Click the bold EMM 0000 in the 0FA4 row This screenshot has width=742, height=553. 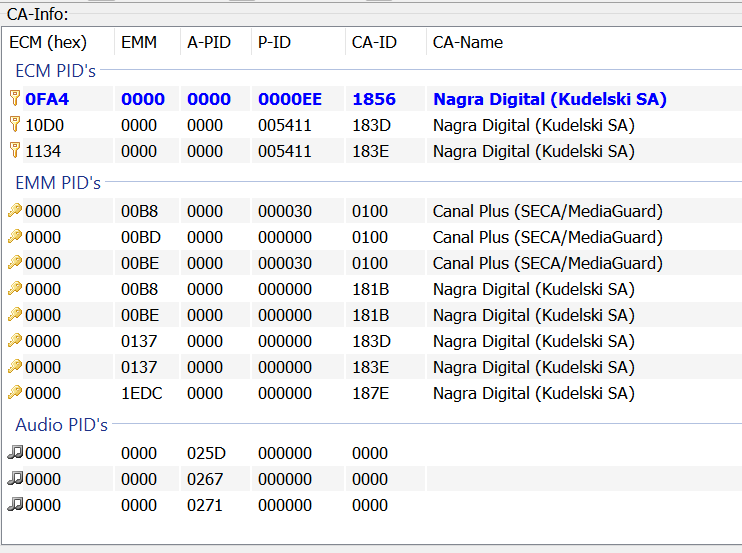coord(143,99)
